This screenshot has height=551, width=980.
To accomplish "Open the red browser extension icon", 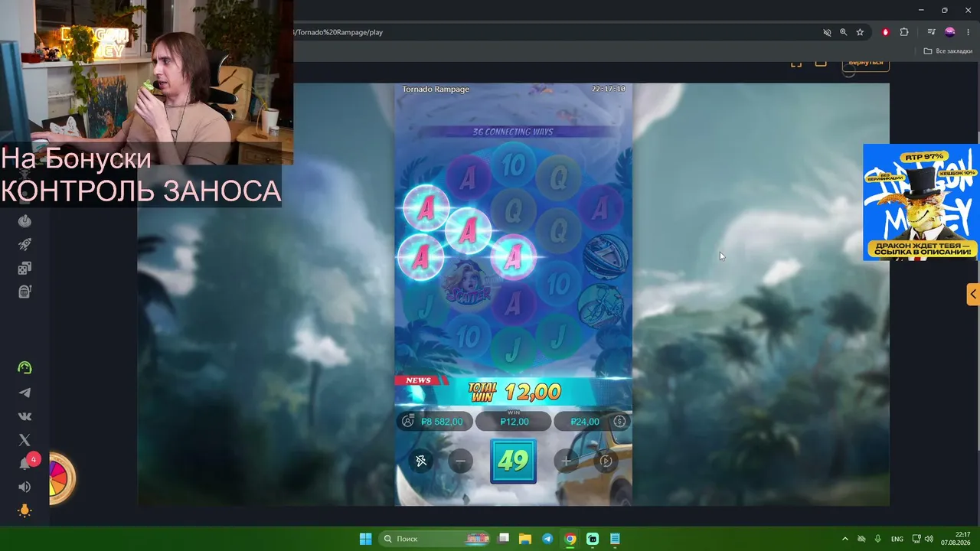I will tap(886, 32).
